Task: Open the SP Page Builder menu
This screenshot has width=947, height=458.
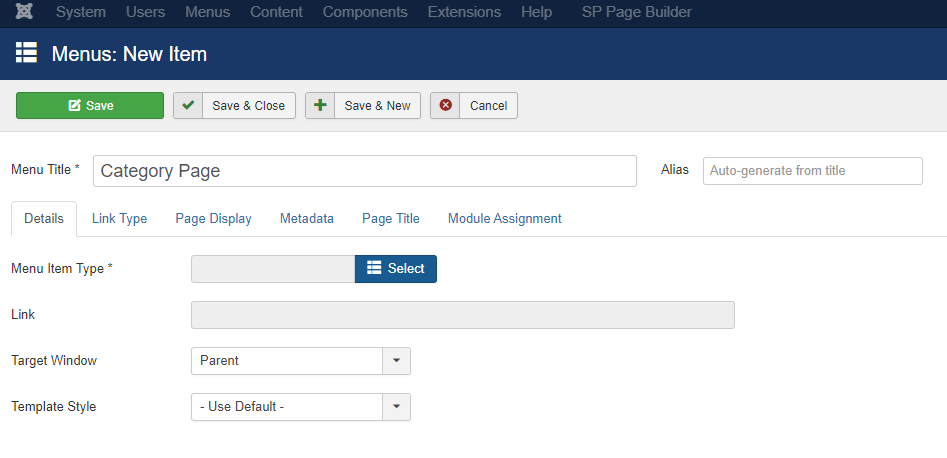Action: click(x=637, y=12)
